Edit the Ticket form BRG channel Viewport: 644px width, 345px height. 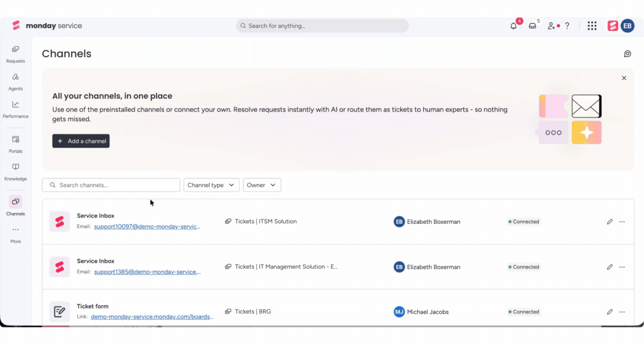coord(610,312)
